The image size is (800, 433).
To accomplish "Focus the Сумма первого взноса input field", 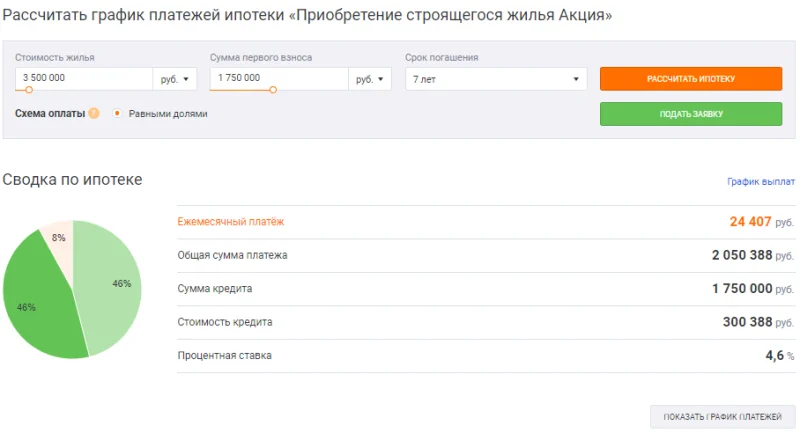I will click(x=278, y=78).
